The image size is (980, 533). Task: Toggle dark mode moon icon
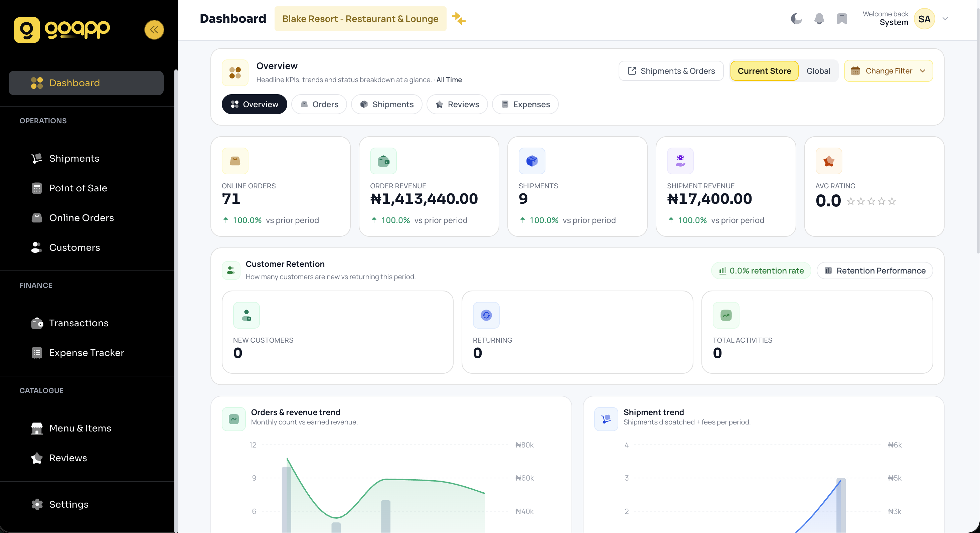(796, 19)
